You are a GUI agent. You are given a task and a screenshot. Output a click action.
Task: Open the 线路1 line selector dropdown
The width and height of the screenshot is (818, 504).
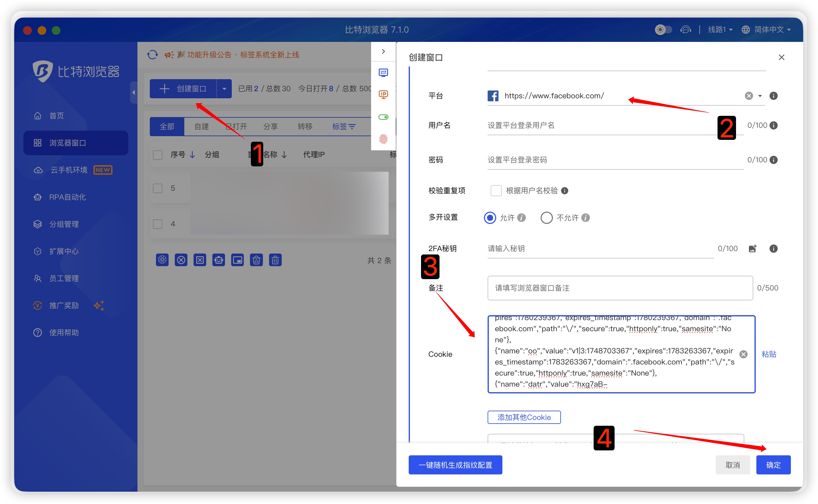pyautogui.click(x=720, y=30)
